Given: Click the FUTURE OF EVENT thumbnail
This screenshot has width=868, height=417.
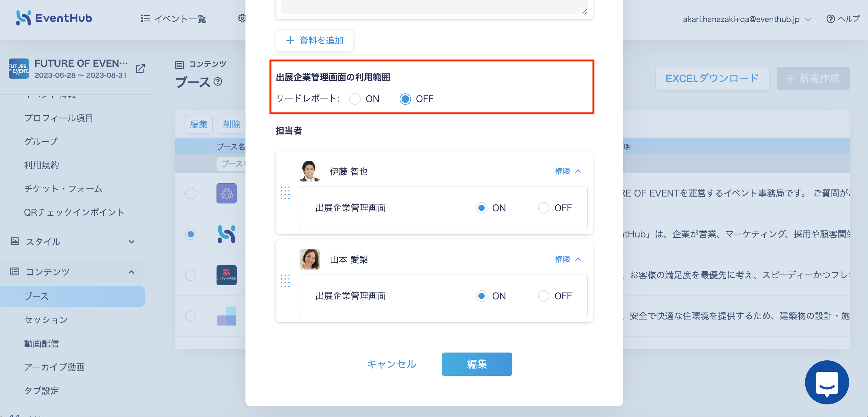Looking at the screenshot, I should point(19,69).
